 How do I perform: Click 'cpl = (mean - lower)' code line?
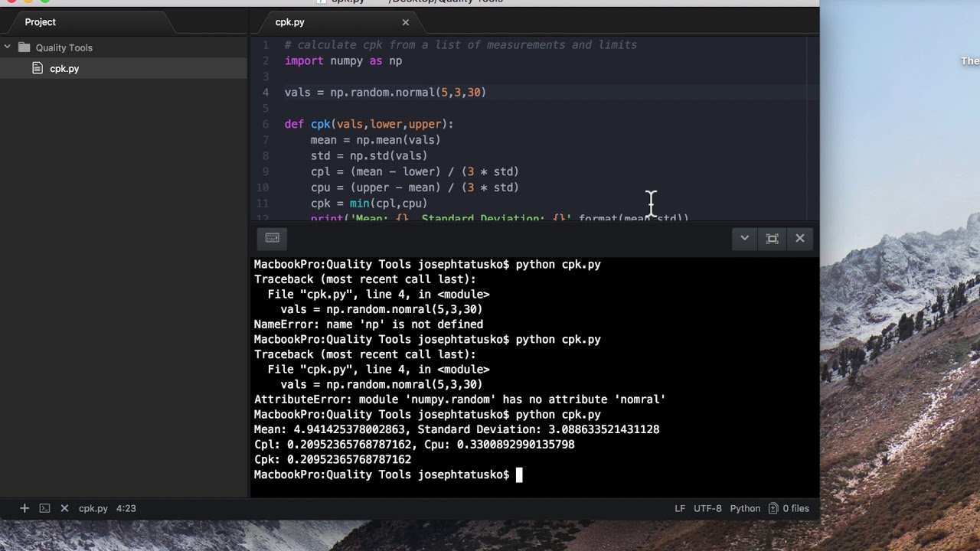pyautogui.click(x=414, y=171)
